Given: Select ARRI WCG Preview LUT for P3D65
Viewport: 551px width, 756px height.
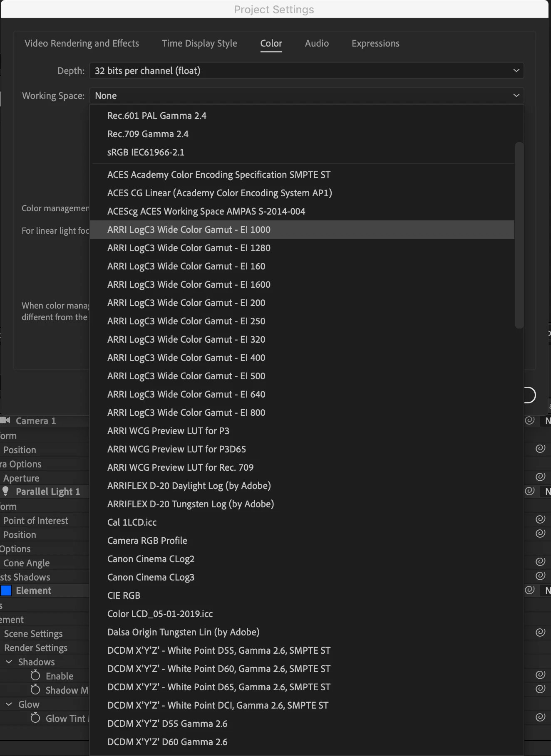Looking at the screenshot, I should pos(302,449).
